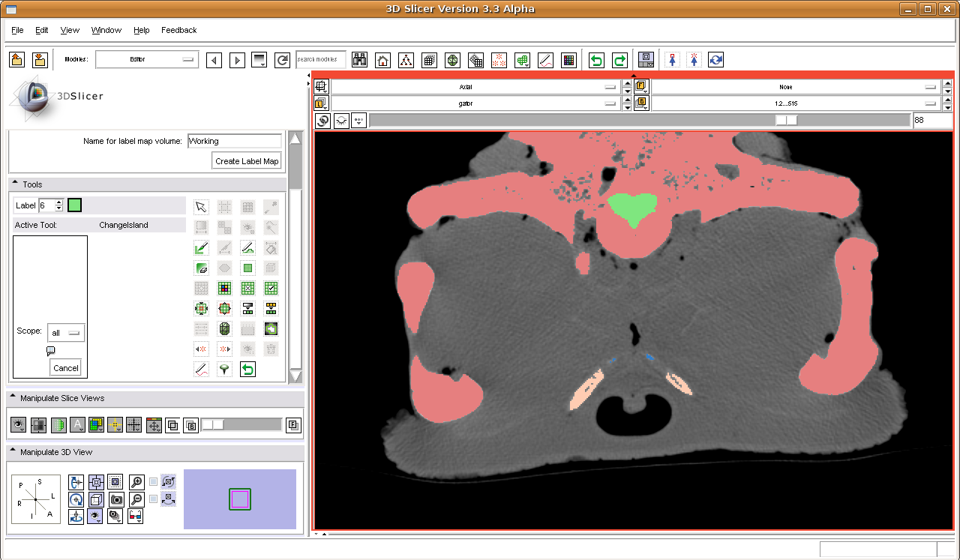Click the green pin tool icon

click(x=224, y=369)
